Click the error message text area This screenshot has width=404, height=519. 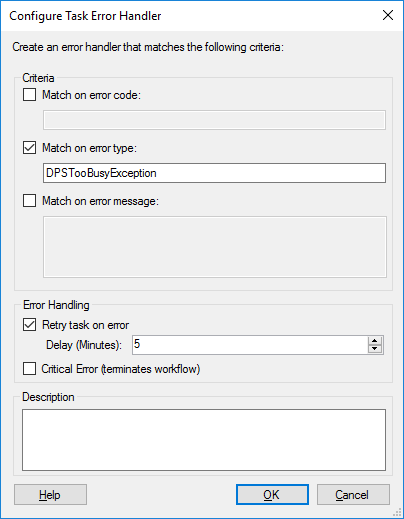tap(215, 247)
